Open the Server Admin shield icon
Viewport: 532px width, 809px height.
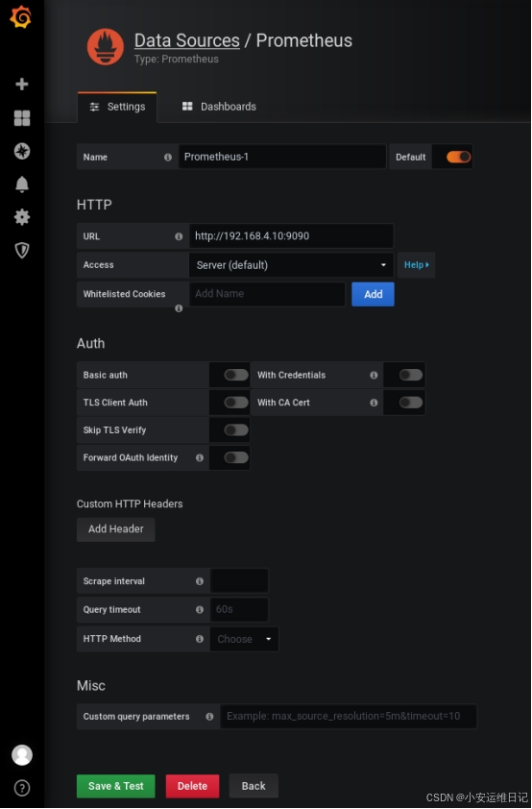tap(22, 250)
